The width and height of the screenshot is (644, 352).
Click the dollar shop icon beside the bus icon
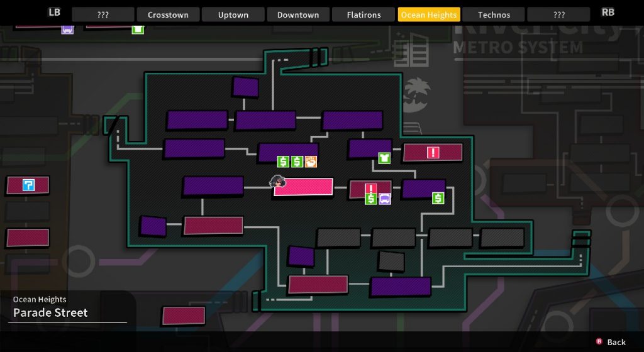(370, 199)
